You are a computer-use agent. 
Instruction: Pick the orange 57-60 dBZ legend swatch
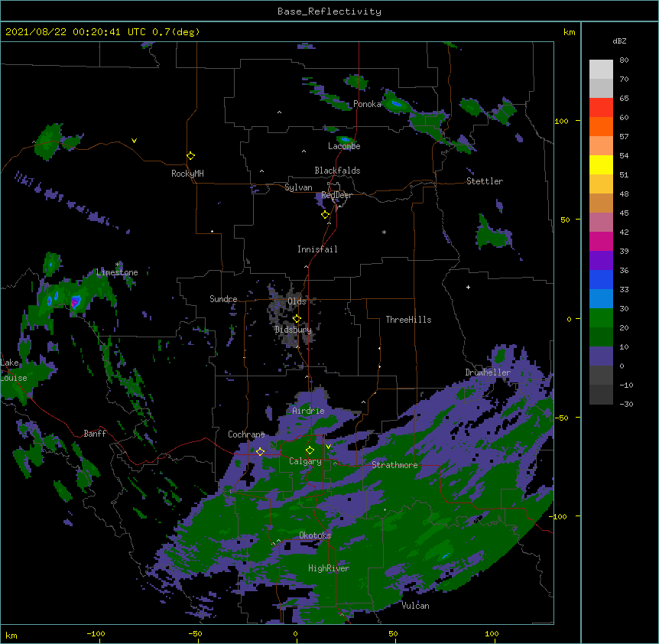pyautogui.click(x=601, y=126)
